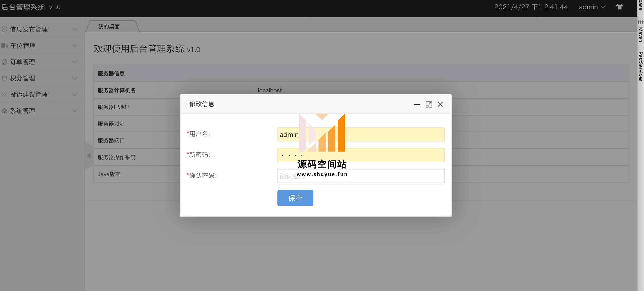The width and height of the screenshot is (644, 291).
Task: Open the admin user dropdown
Action: (x=592, y=7)
